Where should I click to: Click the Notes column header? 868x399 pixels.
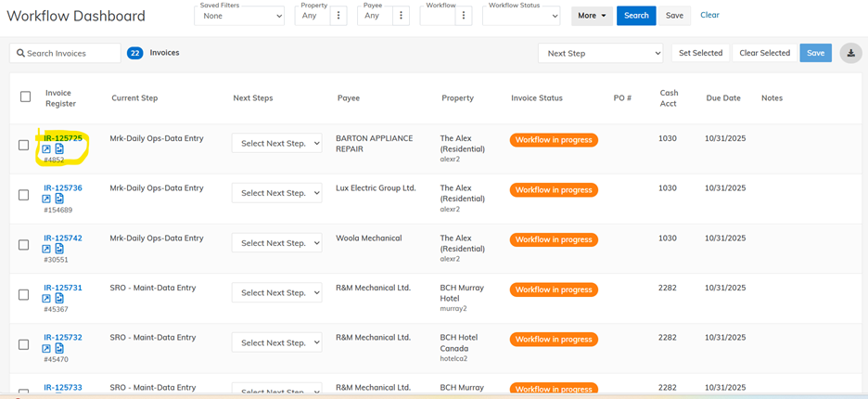(x=772, y=98)
